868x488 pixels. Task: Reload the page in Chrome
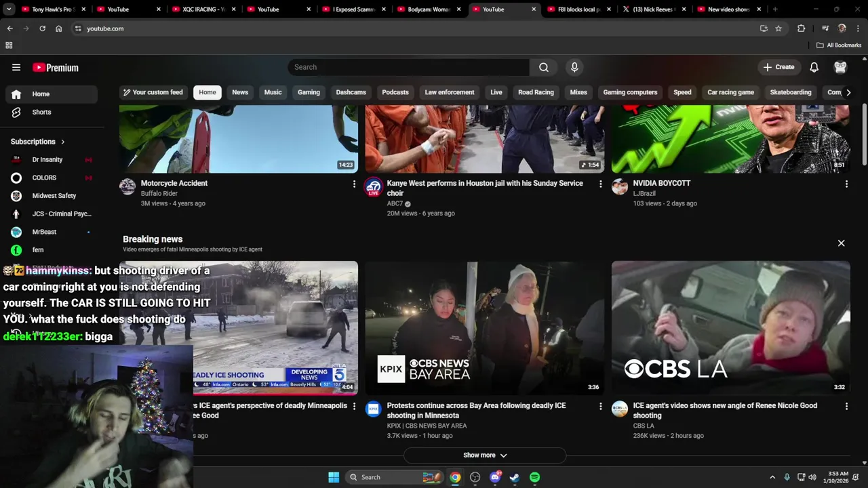click(42, 28)
